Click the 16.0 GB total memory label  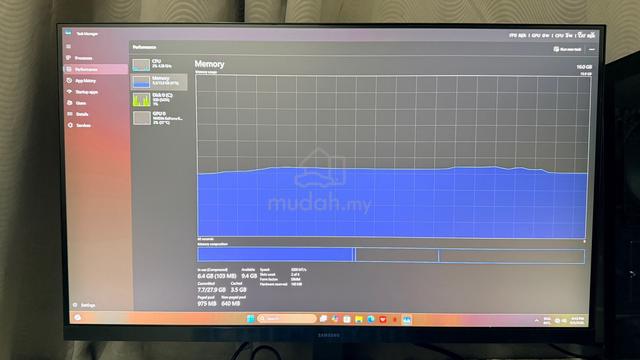pos(584,67)
